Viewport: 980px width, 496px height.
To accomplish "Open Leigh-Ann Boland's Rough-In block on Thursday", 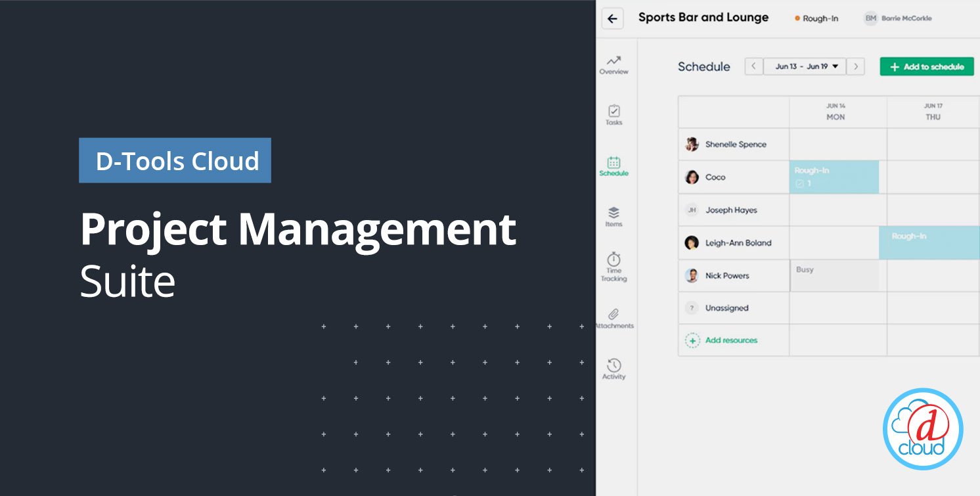I will [929, 242].
